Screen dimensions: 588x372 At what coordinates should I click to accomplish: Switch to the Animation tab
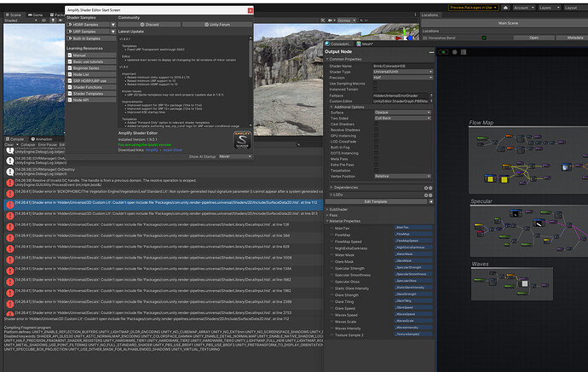(x=43, y=138)
